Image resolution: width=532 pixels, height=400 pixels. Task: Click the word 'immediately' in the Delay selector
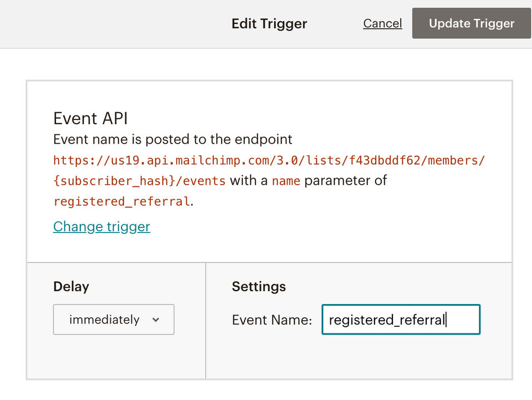click(104, 320)
